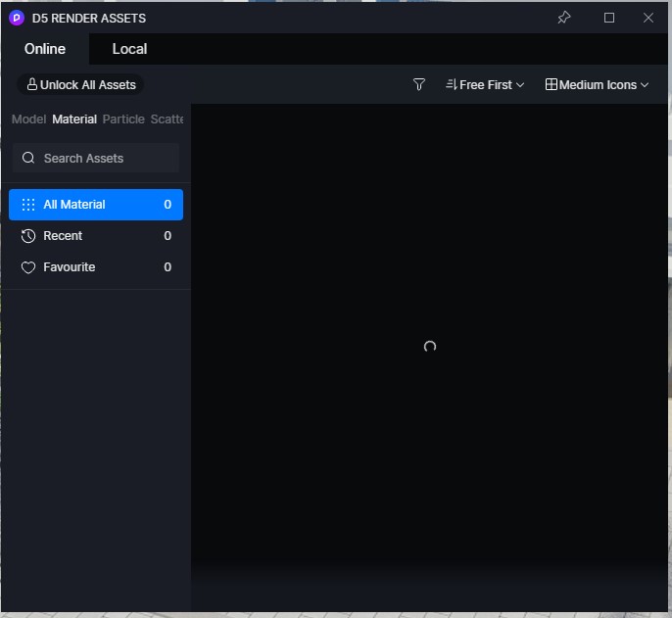Viewport: 672px width, 618px height.
Task: Click the lock icon in Unlock All Assets
Action: tap(32, 84)
